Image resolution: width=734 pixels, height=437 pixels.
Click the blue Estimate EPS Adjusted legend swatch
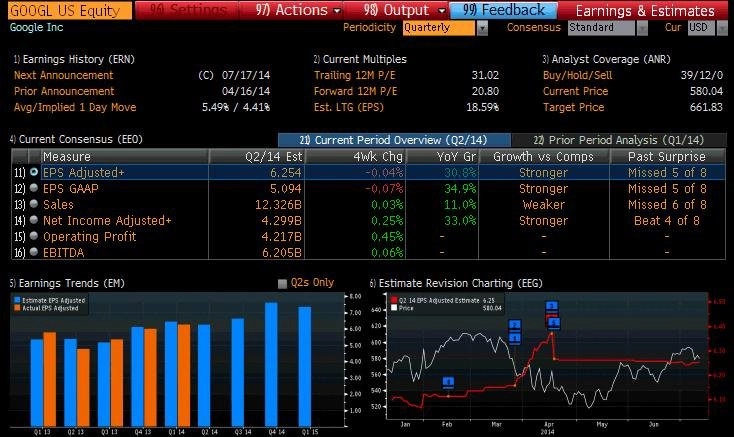pos(17,300)
